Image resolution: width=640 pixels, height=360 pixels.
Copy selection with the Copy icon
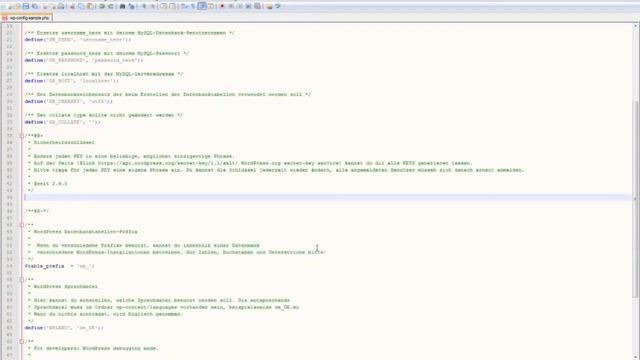coord(81,6)
